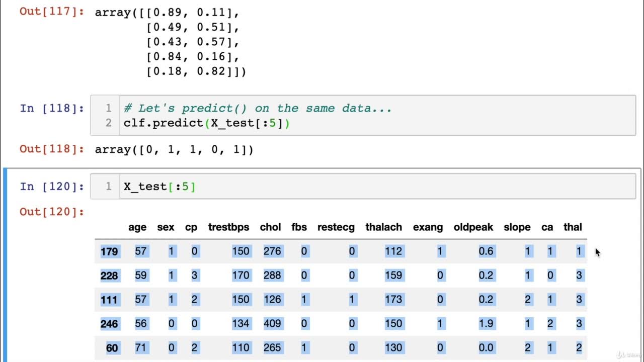The image size is (644, 362).
Task: Click the clf.predict(X_test[:5]) code line
Action: pos(207,123)
